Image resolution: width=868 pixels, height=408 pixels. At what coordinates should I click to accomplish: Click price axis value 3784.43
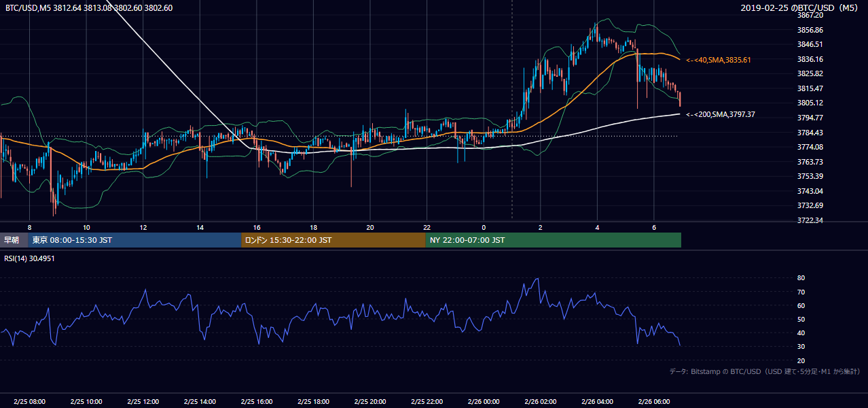click(x=810, y=133)
